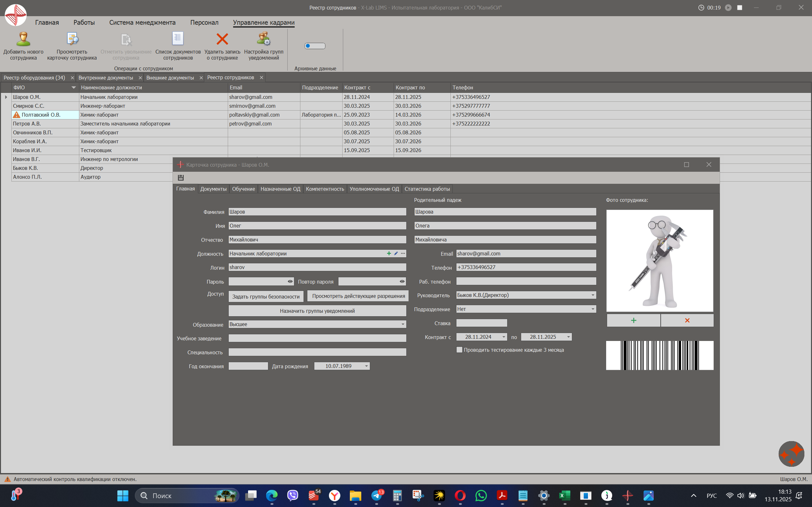The width and height of the screenshot is (812, 507).
Task: Open the Система менеджмента ribbon menu
Action: point(142,22)
